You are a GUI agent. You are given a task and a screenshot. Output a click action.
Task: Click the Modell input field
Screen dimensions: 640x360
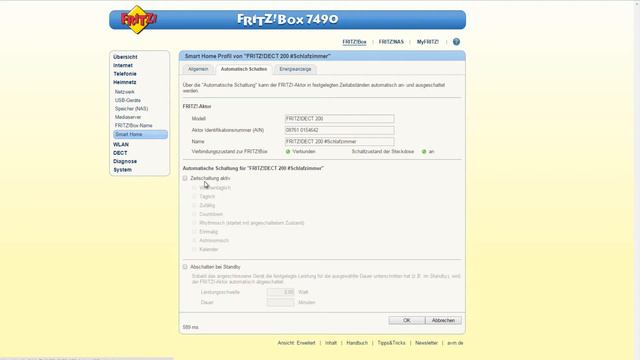click(339, 119)
